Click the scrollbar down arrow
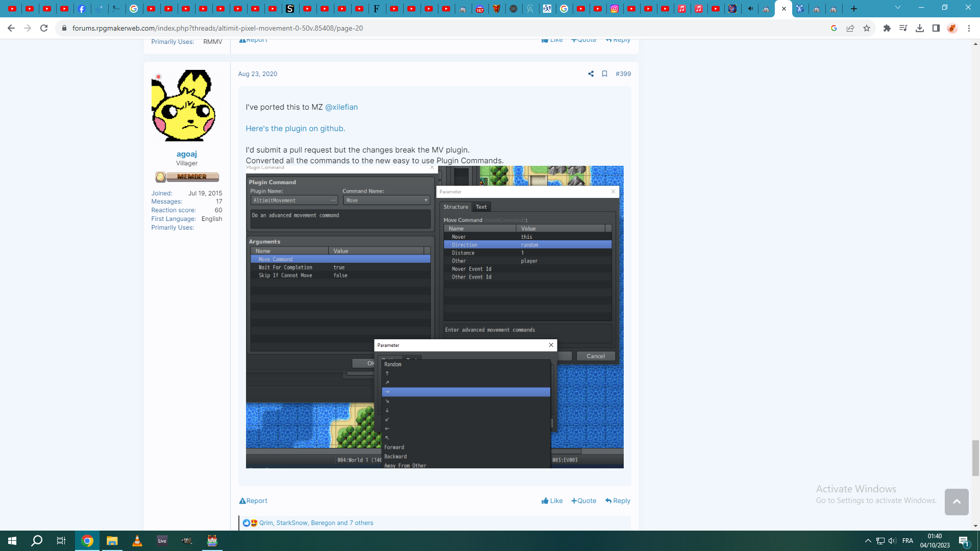The height and width of the screenshot is (551, 980). pos(975,526)
